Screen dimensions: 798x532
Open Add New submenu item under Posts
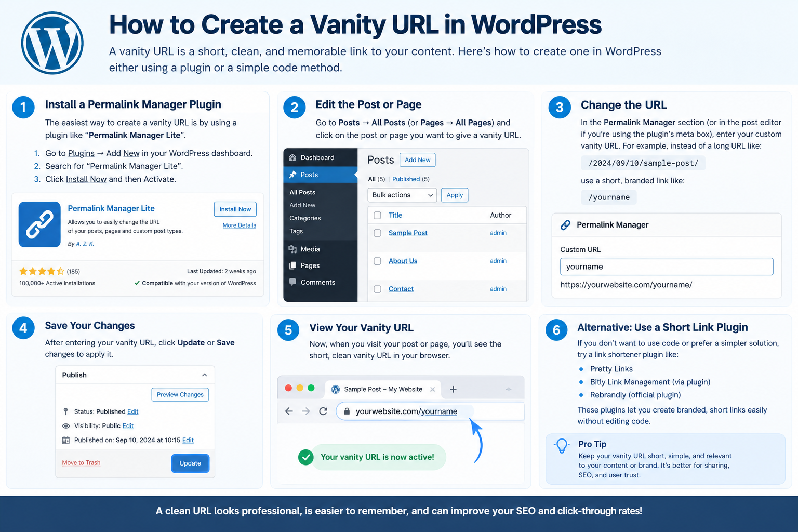302,205
